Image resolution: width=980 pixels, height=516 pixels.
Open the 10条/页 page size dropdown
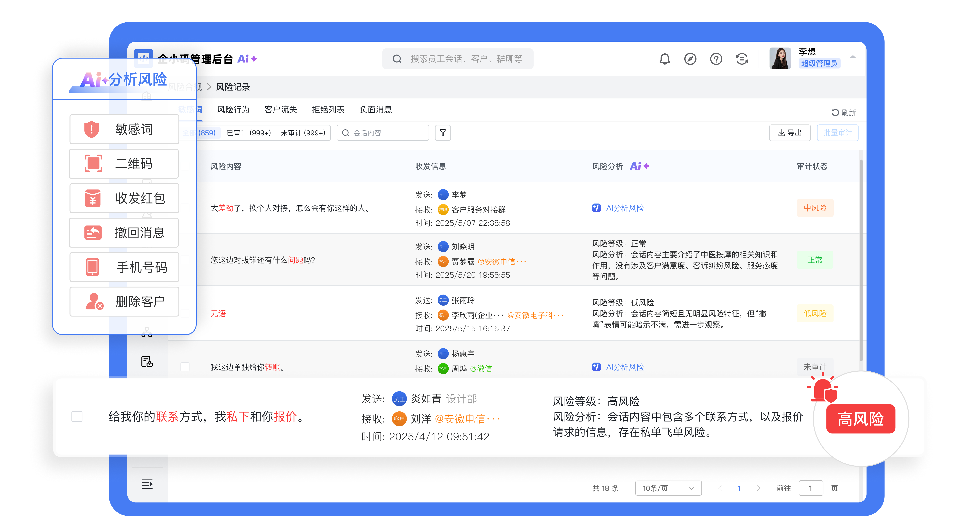coord(668,488)
